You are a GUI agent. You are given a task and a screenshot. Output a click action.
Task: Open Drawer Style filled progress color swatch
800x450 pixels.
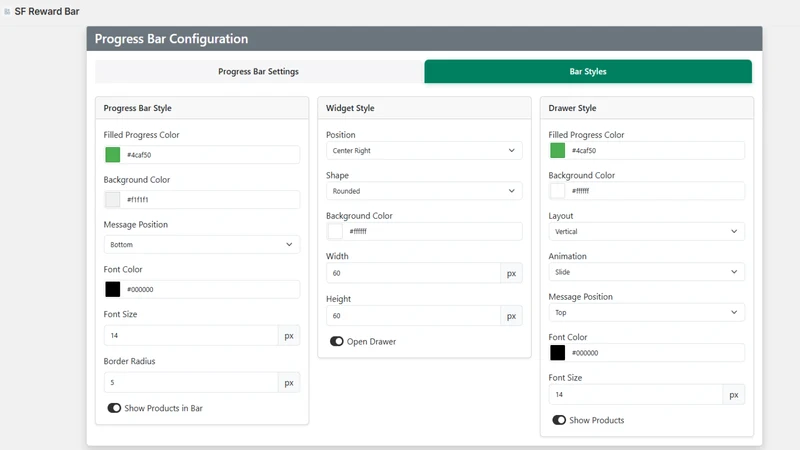pyautogui.click(x=558, y=151)
